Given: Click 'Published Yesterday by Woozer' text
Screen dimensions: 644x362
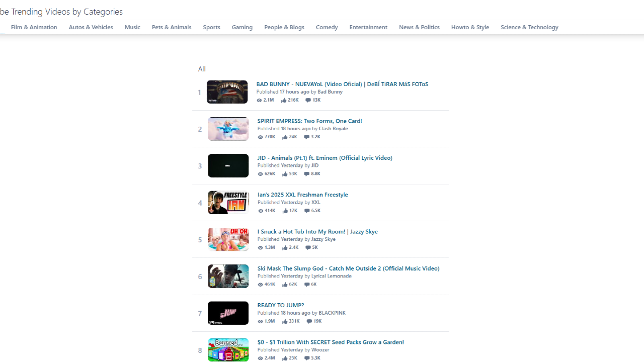Looking at the screenshot, I should [x=293, y=350].
